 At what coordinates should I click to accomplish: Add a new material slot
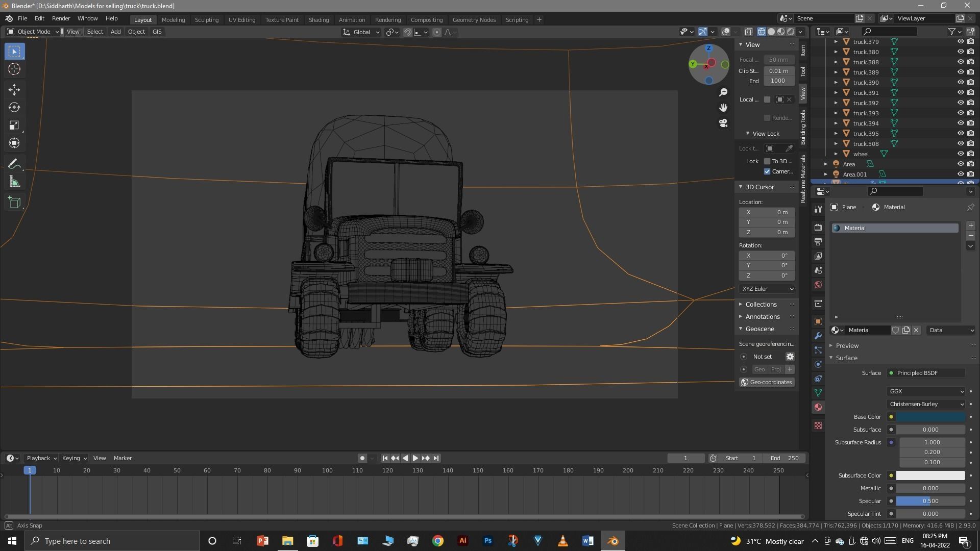pyautogui.click(x=970, y=226)
